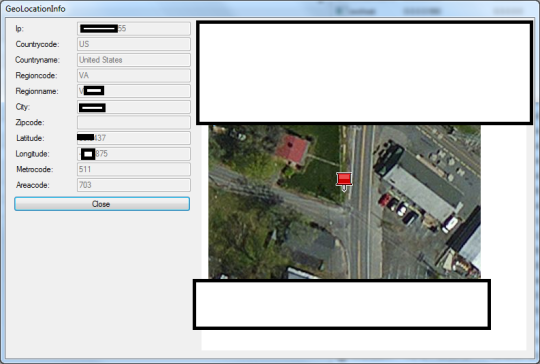Select the Countryname field showing United States

tap(134, 60)
